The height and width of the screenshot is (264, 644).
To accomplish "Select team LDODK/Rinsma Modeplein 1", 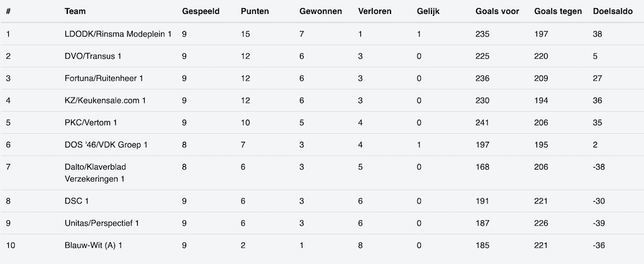I will (x=118, y=34).
